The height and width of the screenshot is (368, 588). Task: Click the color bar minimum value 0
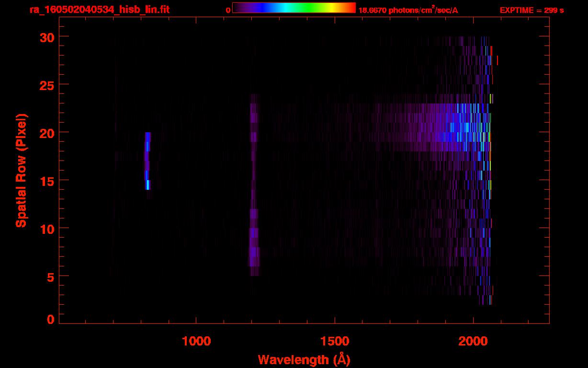[228, 10]
